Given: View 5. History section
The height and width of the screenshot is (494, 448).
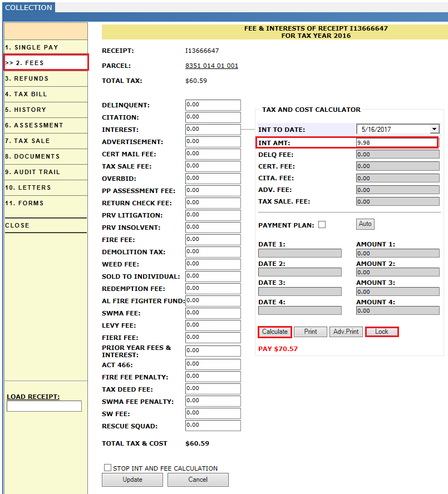Looking at the screenshot, I should 46,110.
